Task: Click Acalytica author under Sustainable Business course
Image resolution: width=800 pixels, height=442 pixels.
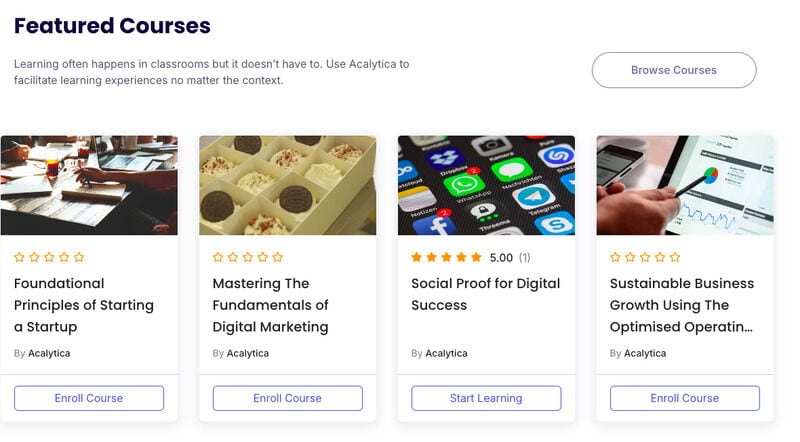Action: [645, 353]
